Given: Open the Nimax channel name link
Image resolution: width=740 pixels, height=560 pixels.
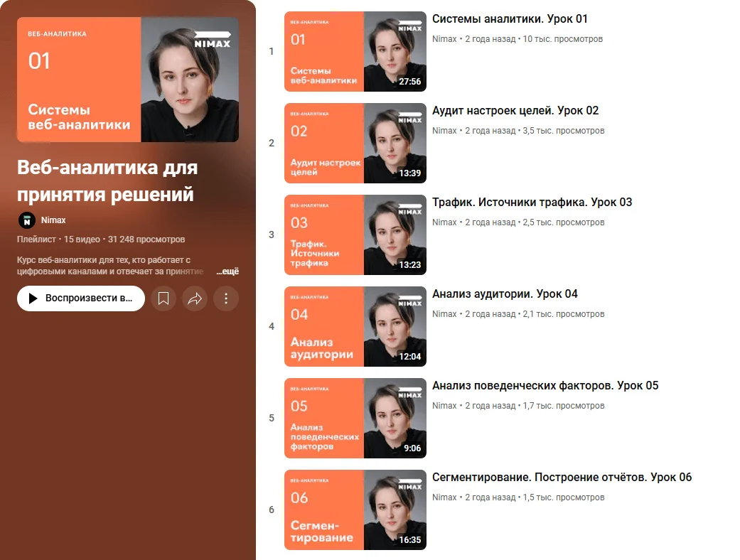Looking at the screenshot, I should pos(53,220).
